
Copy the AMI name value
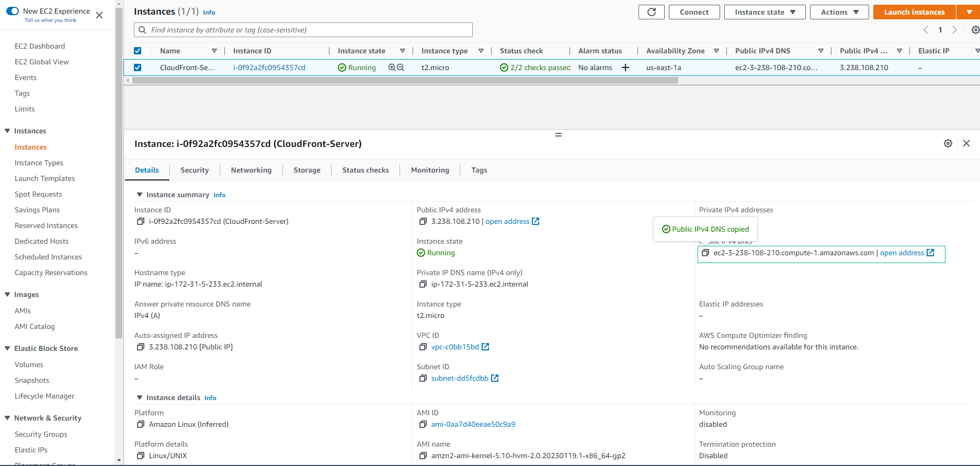423,456
